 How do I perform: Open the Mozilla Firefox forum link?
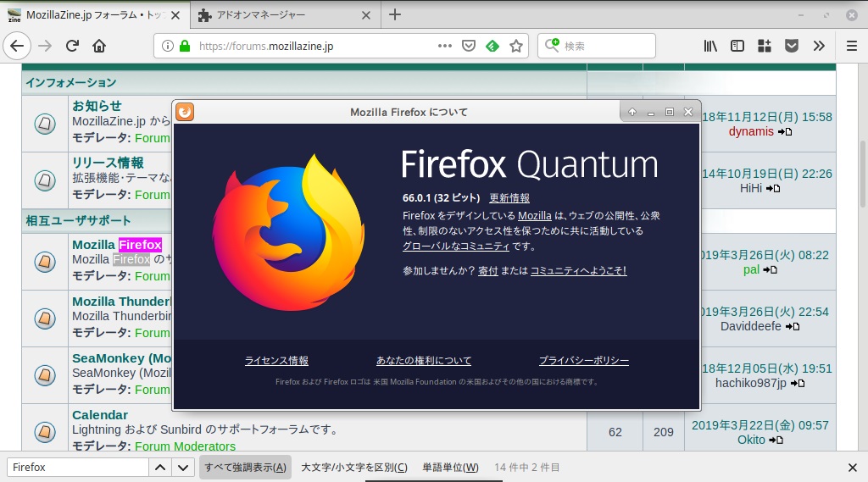(117, 245)
